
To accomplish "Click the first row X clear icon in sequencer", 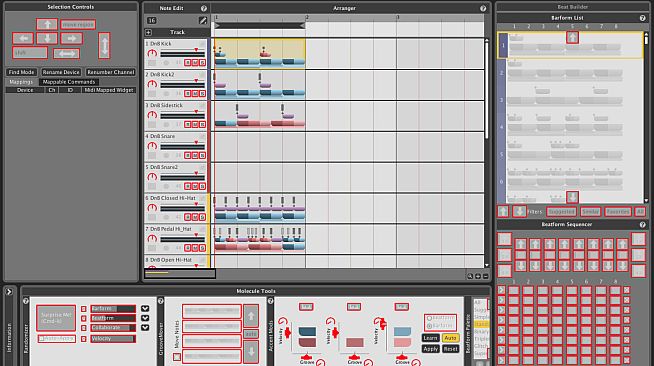I will coord(626,290).
